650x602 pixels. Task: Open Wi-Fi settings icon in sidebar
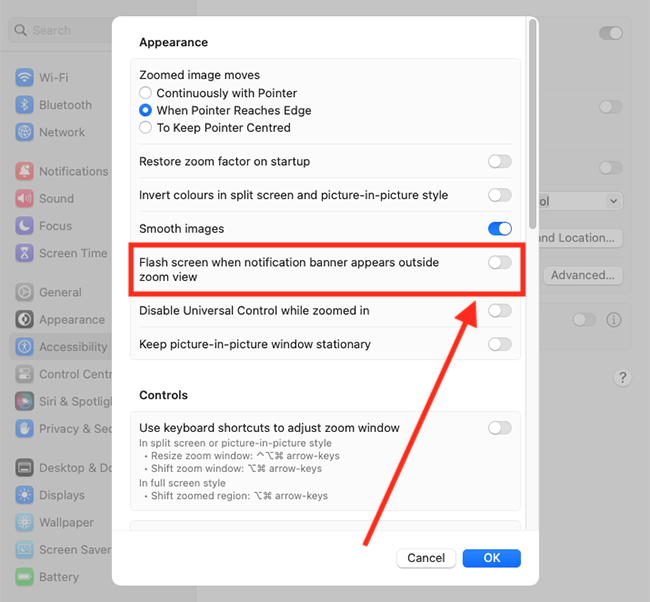pos(24,78)
